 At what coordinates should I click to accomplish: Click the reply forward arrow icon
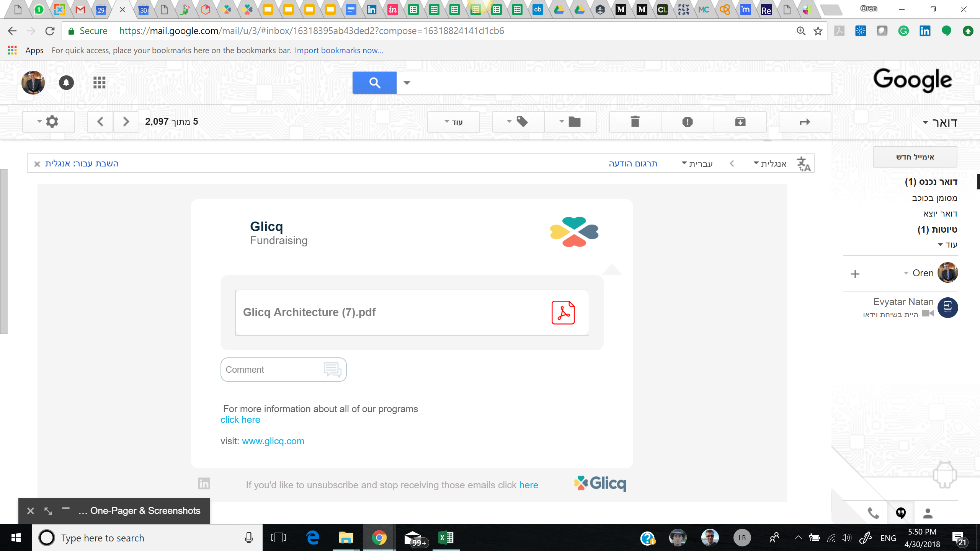click(x=805, y=122)
